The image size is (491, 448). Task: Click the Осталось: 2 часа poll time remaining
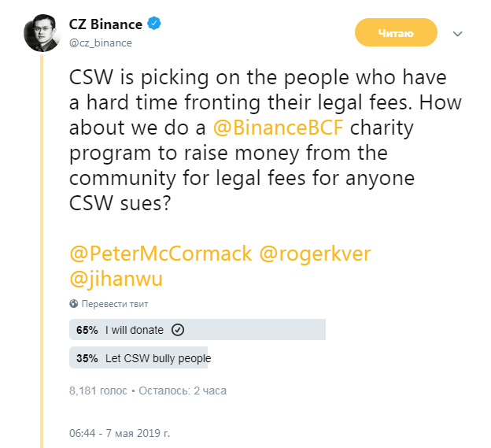coord(183,391)
